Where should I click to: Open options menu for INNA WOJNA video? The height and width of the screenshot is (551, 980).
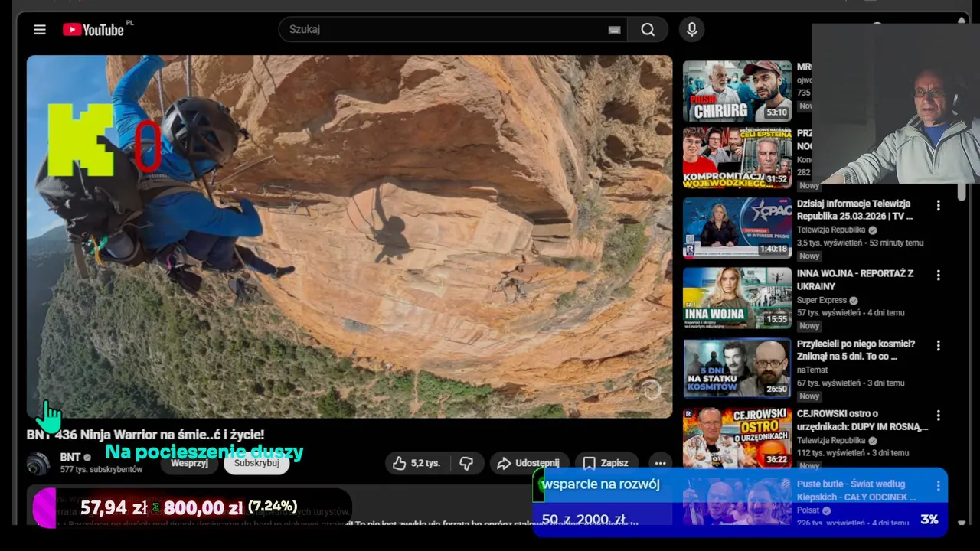[939, 275]
